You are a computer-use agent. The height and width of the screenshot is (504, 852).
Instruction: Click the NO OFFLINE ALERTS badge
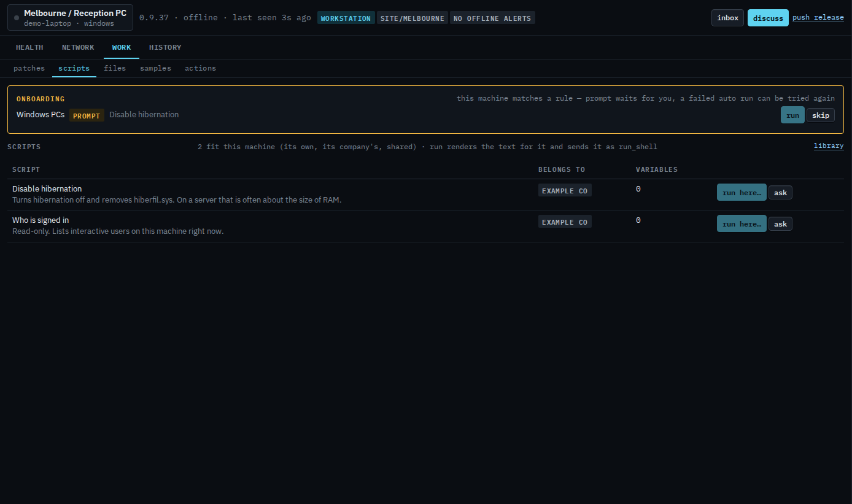(492, 18)
